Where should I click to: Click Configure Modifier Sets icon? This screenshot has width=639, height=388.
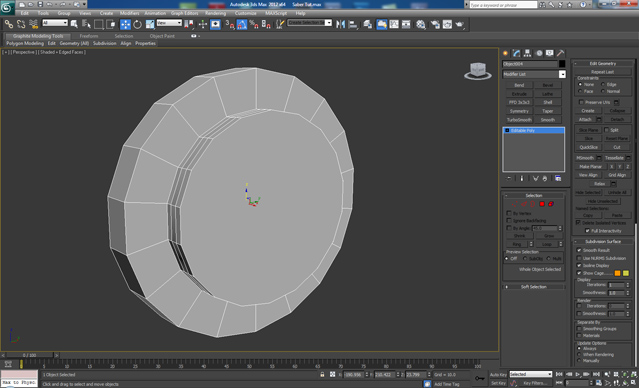click(558, 179)
